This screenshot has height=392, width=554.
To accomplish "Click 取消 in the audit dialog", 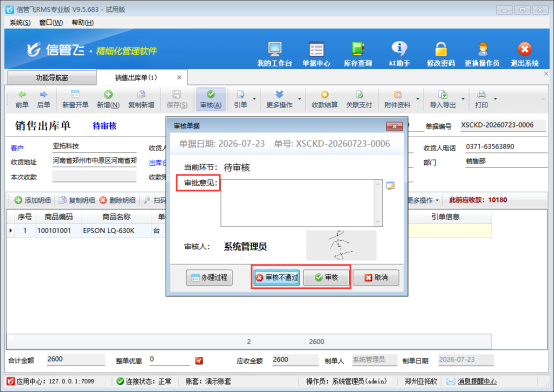I will pyautogui.click(x=376, y=277).
